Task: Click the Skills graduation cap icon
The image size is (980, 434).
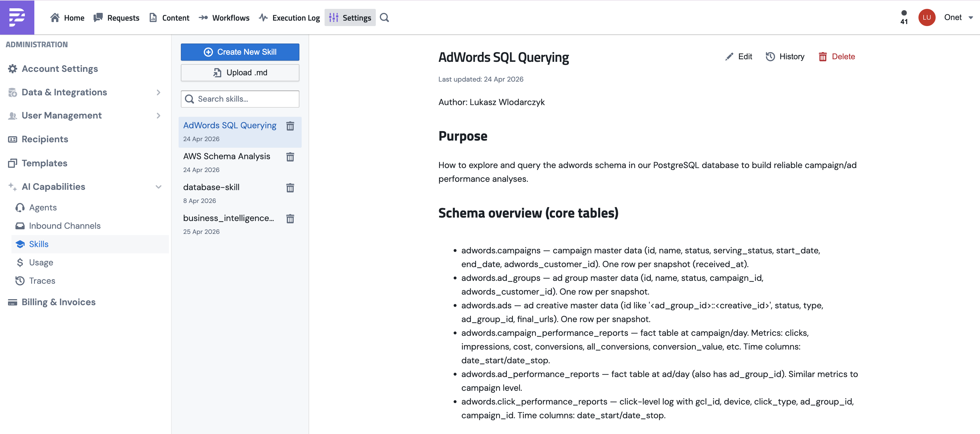Action: point(20,244)
